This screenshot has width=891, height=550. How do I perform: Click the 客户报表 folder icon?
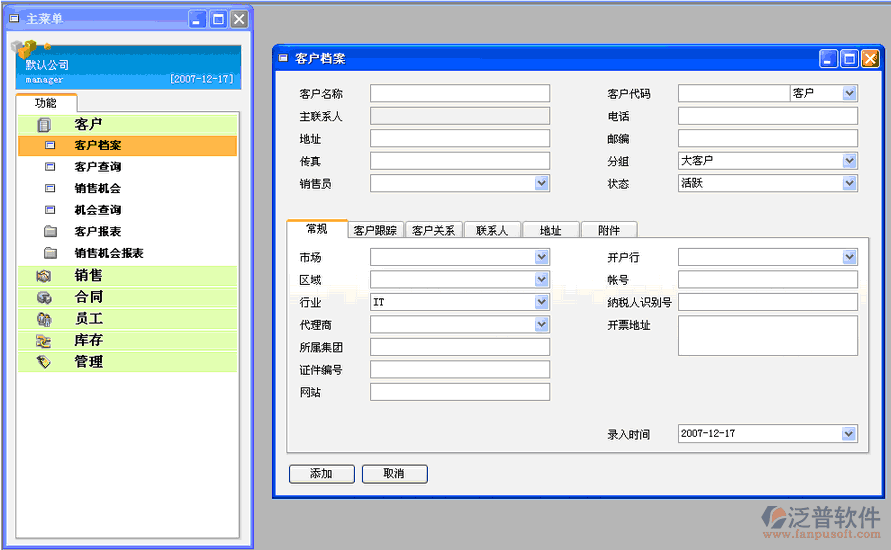point(50,232)
